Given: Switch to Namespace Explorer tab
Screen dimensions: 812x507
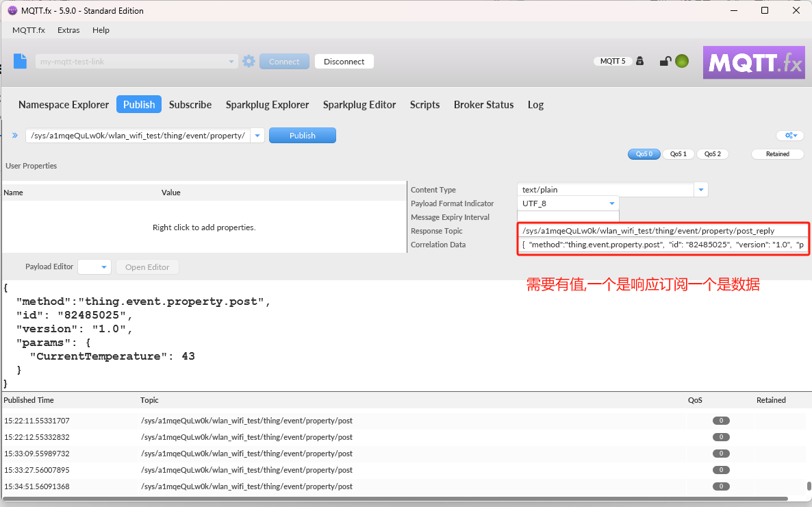Looking at the screenshot, I should click(64, 105).
